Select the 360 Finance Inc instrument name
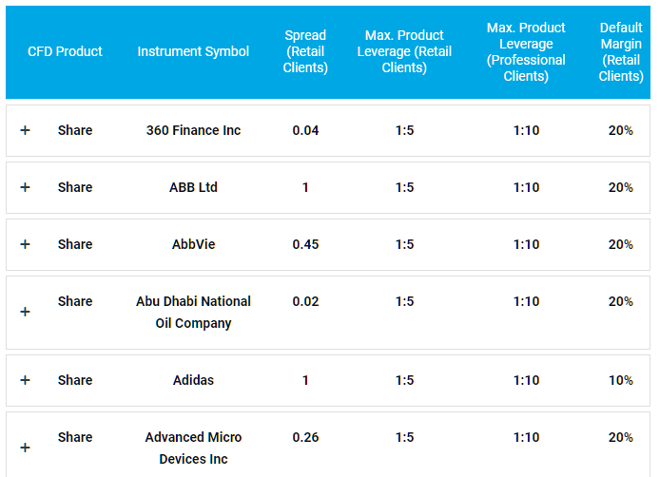Viewport: 660px width, 477px height. [x=193, y=131]
